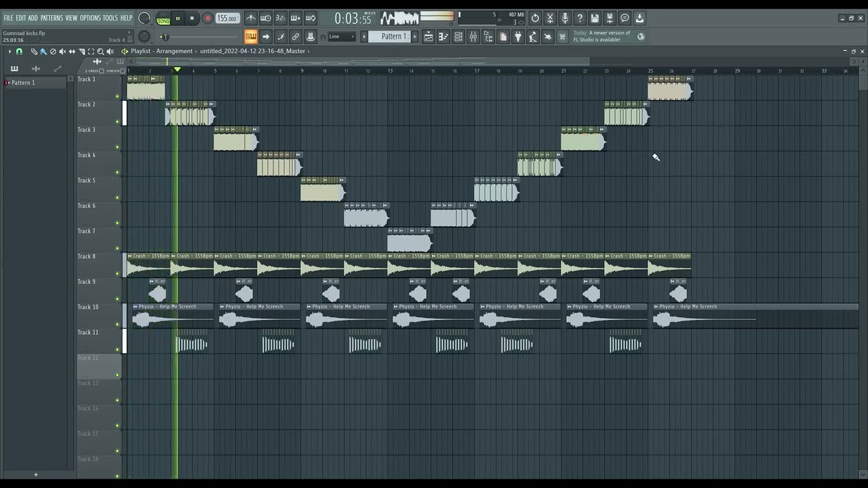Toggle the playlist magnet snap icon

19,52
